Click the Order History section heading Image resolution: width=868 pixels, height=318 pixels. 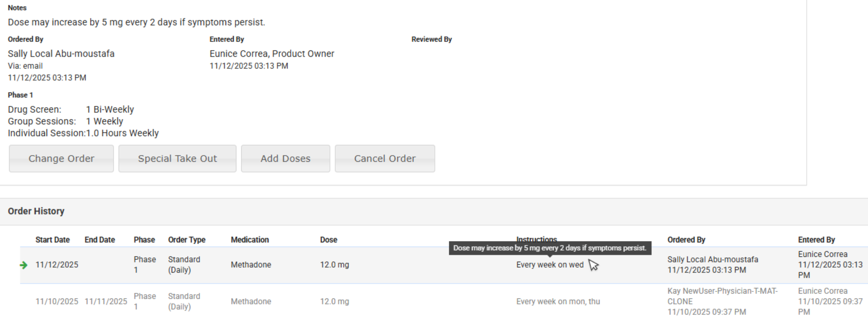[x=36, y=211]
